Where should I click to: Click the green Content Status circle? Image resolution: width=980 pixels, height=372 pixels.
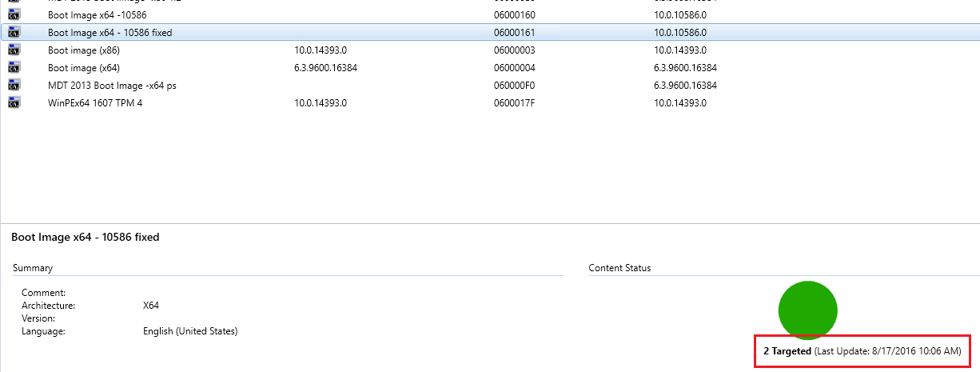click(807, 310)
